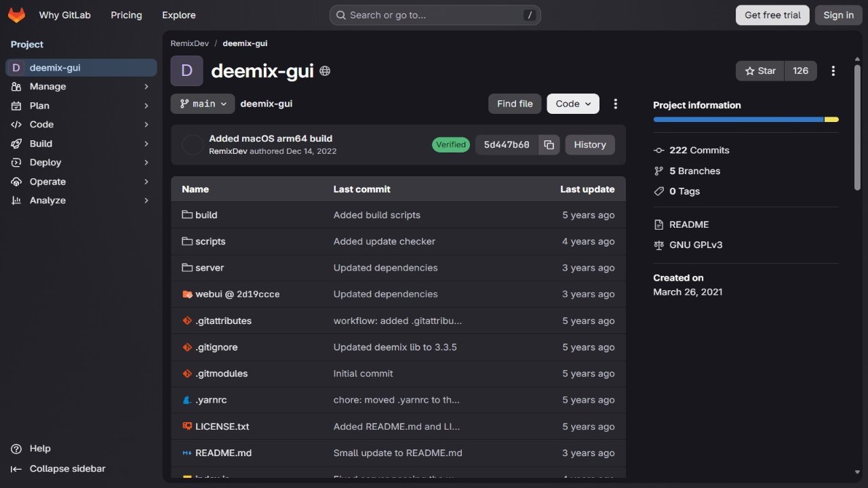The image size is (868, 488).
Task: Click the deemix-gui project avatar D
Action: pyautogui.click(x=186, y=70)
